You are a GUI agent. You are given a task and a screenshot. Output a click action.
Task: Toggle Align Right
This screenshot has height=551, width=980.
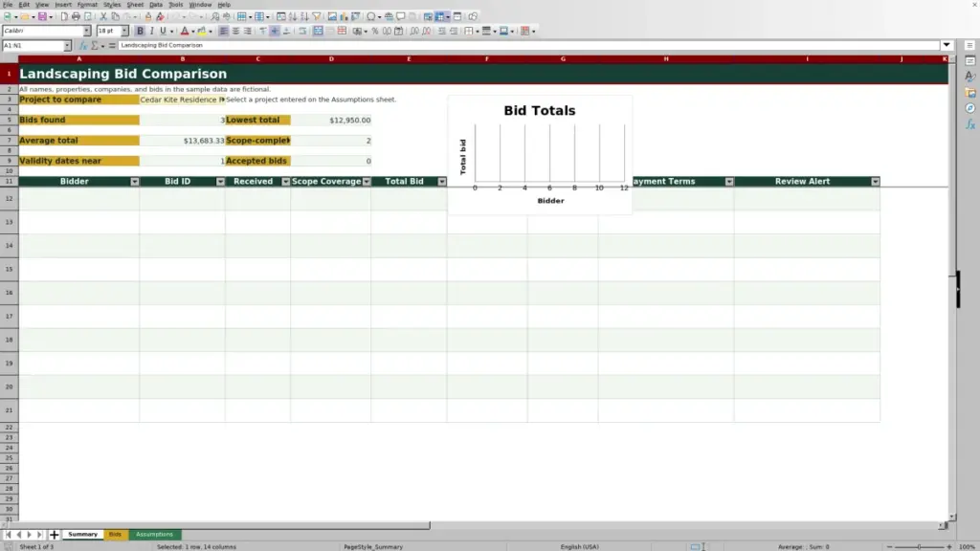click(x=248, y=31)
